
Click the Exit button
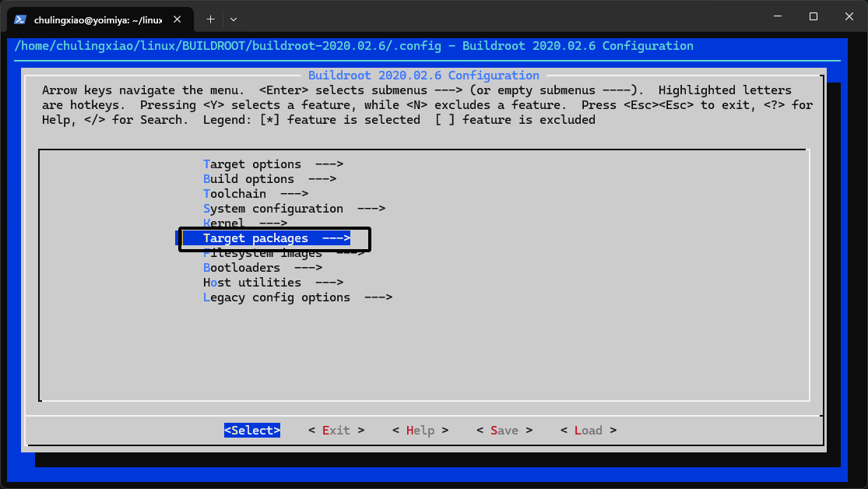(336, 431)
